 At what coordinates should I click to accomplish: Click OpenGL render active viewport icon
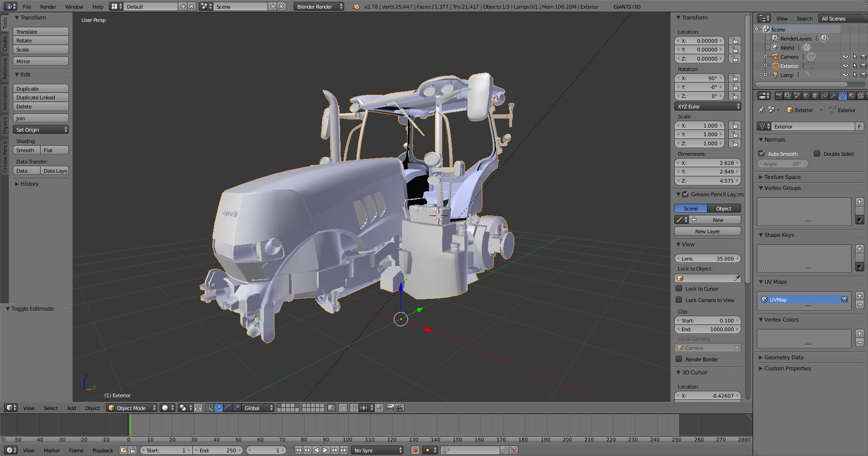point(390,408)
